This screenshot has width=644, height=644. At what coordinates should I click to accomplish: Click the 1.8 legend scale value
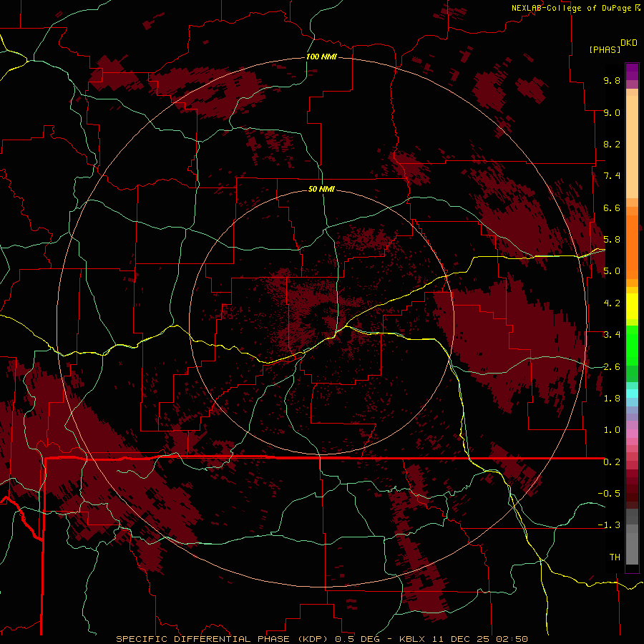point(612,399)
